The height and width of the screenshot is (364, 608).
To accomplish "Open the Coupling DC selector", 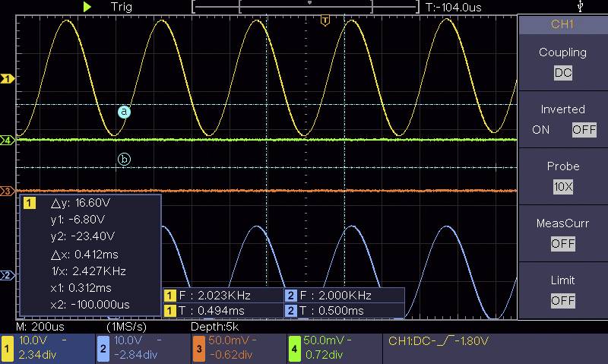I will point(562,74).
